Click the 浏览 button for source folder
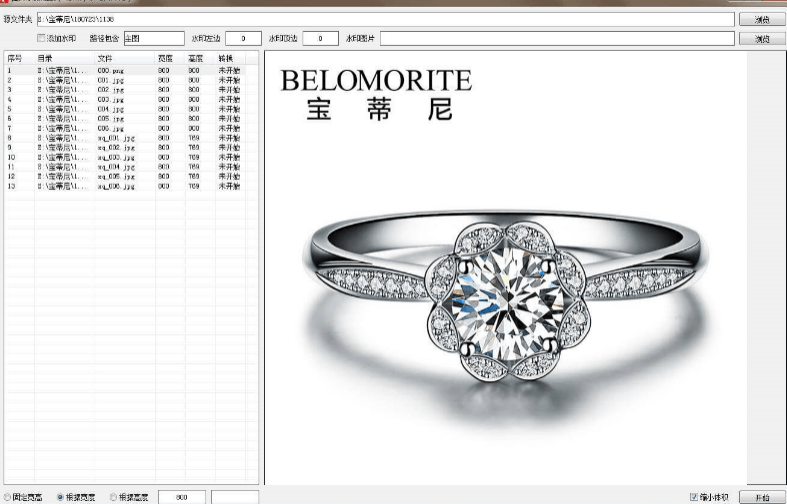The height and width of the screenshot is (504, 787). click(761, 19)
